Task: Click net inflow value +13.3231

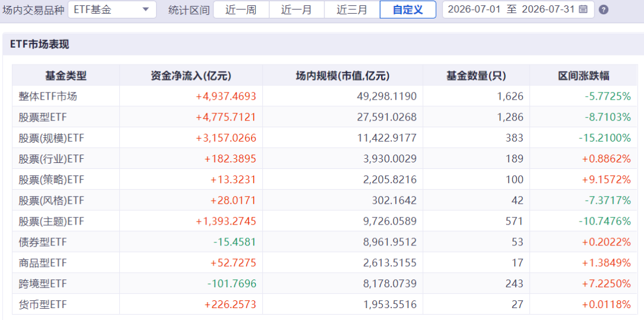Action: [x=233, y=180]
